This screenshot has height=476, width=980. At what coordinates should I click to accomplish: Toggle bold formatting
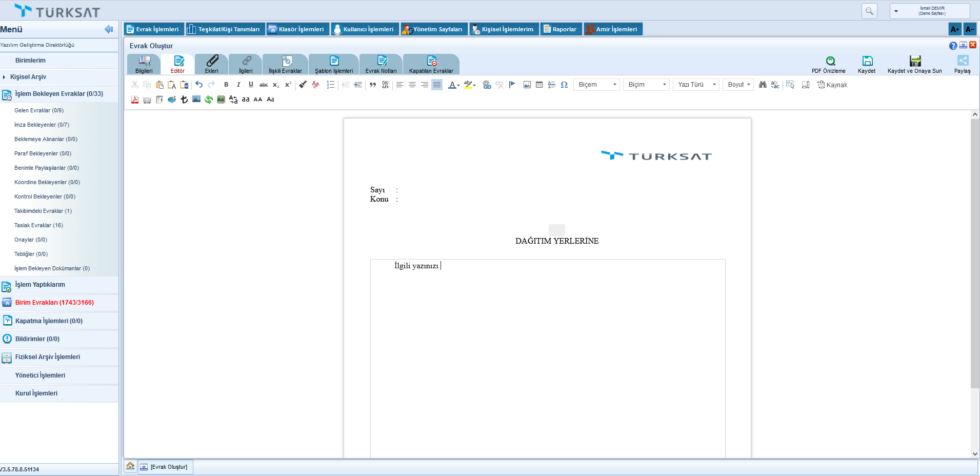coord(226,85)
